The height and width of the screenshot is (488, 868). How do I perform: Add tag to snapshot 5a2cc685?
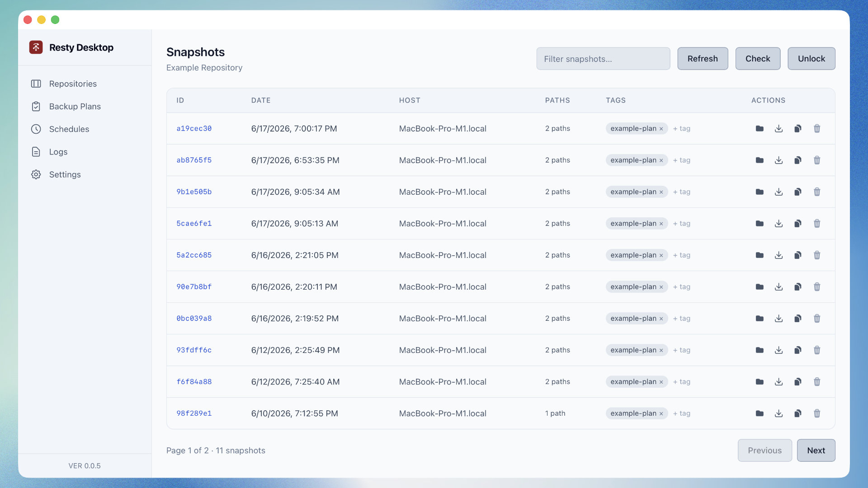(681, 255)
